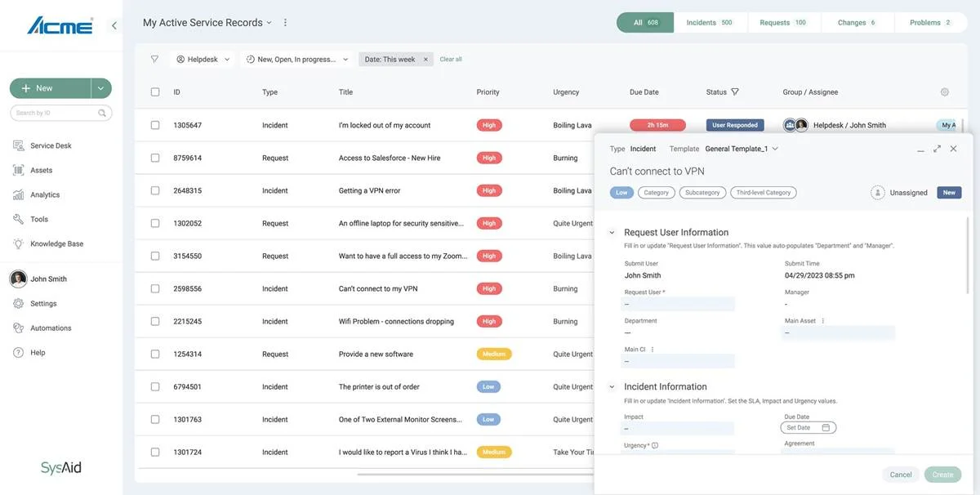Select checkbox for record 2215245
Viewport: 980px width, 495px height.
pos(155,321)
